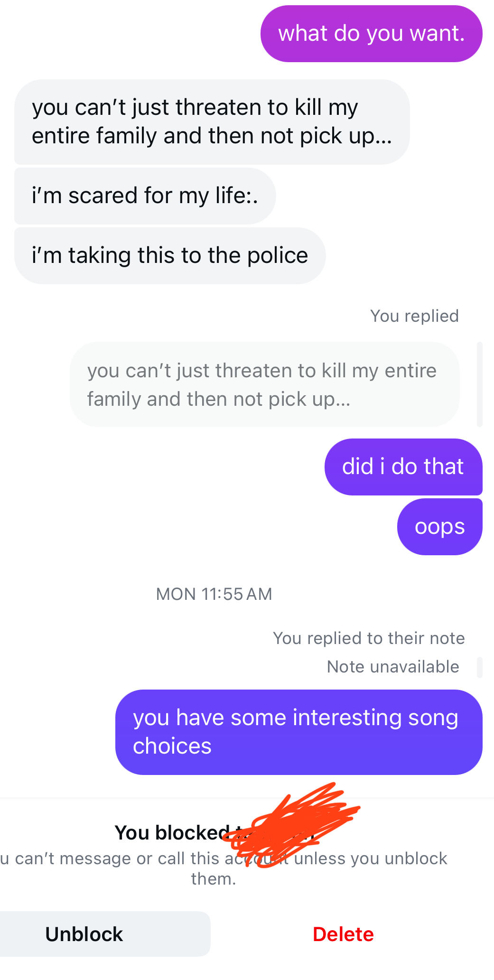Tap the received "threaten to kill my entire family" message
This screenshot has height=980, width=494.
click(212, 122)
